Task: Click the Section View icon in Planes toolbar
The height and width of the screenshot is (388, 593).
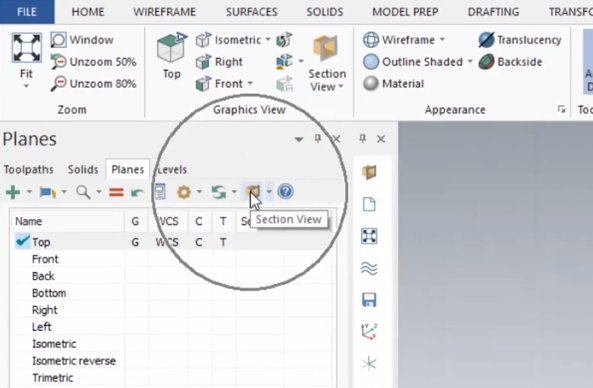Action: [253, 192]
